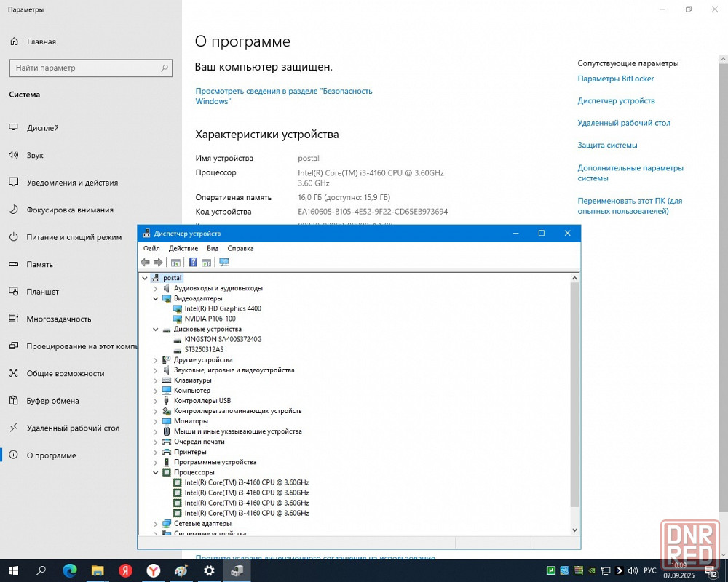
Task: Select the NVIDIA P106-100 video adapter
Action: [x=210, y=319]
